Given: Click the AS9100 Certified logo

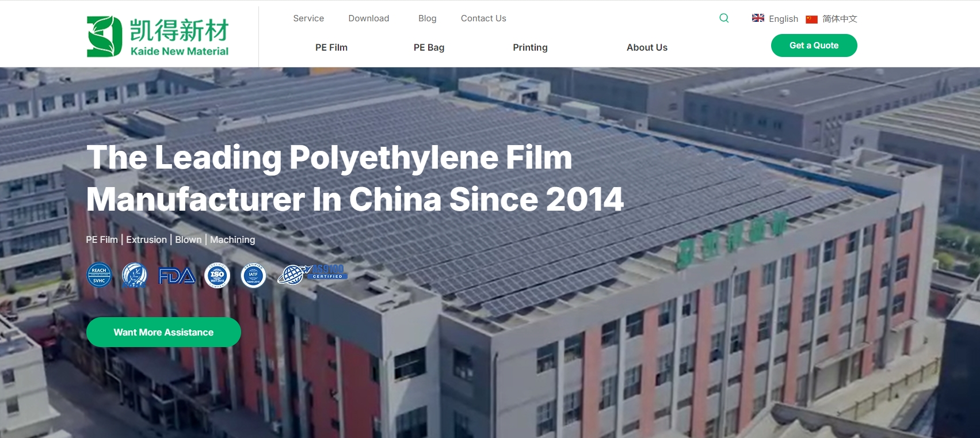Looking at the screenshot, I should click(312, 274).
